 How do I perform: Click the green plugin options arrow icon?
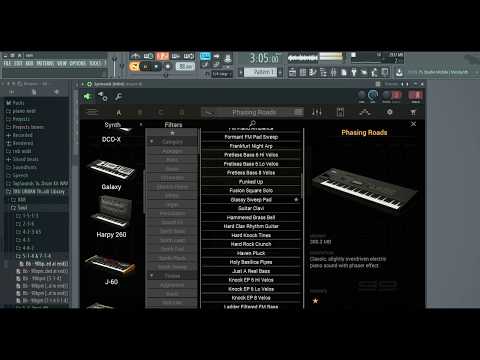click(88, 97)
